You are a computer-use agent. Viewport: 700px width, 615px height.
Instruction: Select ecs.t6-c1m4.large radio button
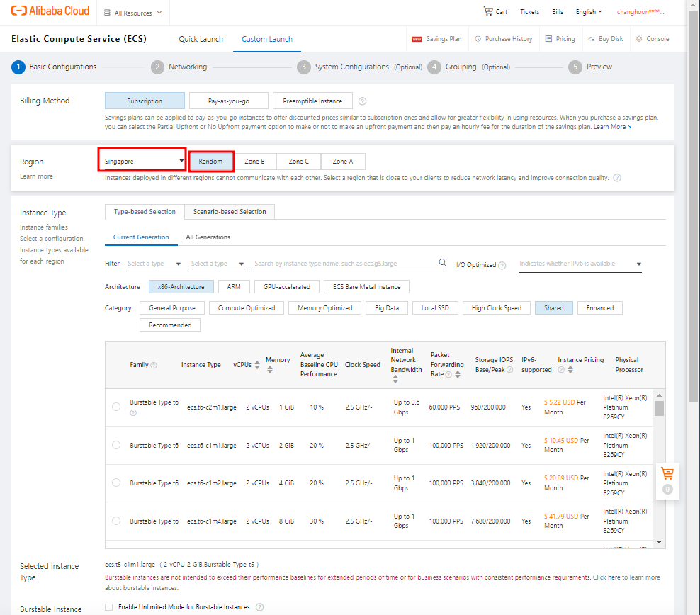click(x=116, y=521)
